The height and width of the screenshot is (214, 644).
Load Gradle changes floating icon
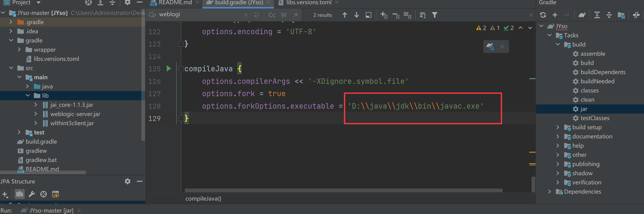click(x=490, y=46)
